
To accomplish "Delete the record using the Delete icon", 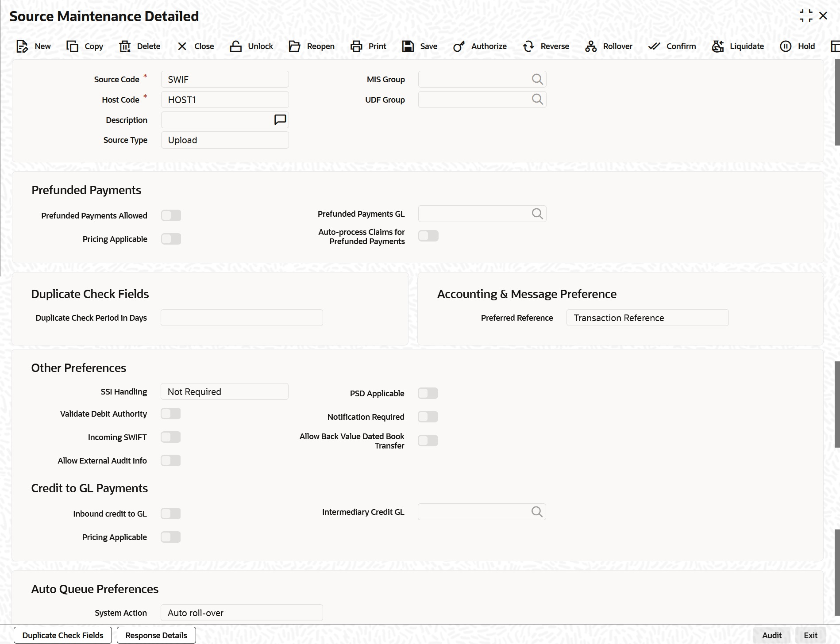I will (125, 46).
